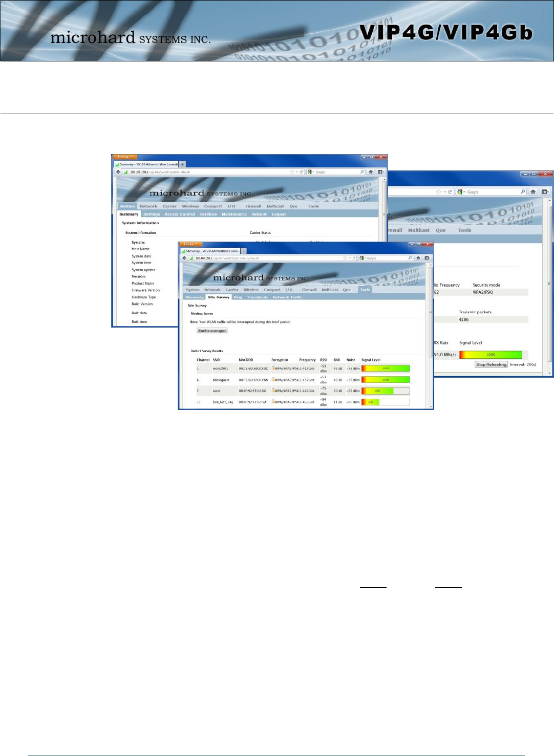Click the bookmarks icon in the Site Survey window

click(x=427, y=258)
